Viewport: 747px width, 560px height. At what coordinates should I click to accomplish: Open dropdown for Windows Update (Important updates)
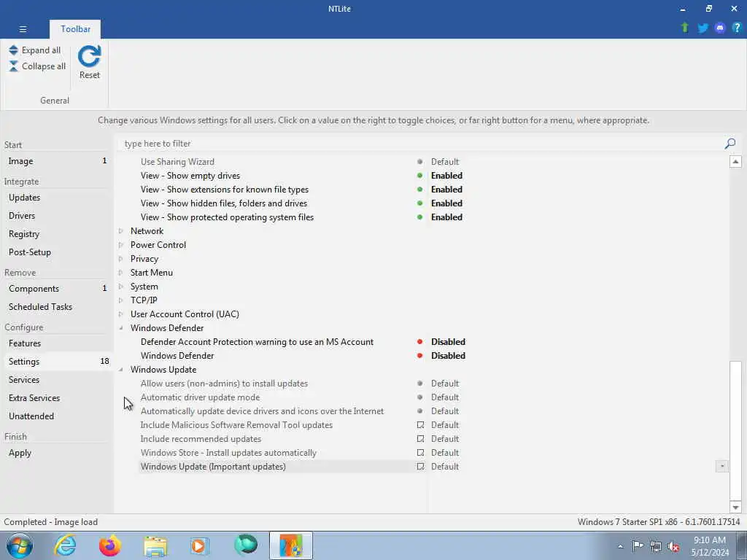pos(721,467)
